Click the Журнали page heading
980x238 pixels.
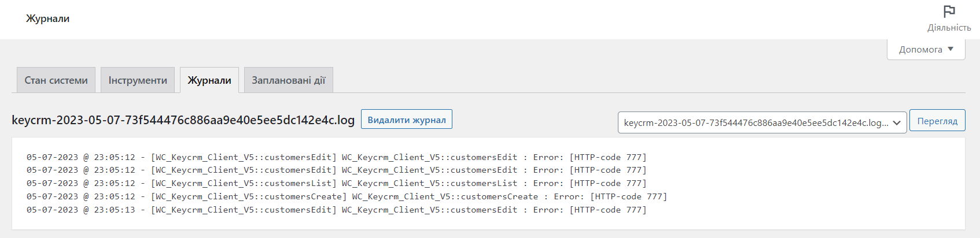pyautogui.click(x=47, y=18)
